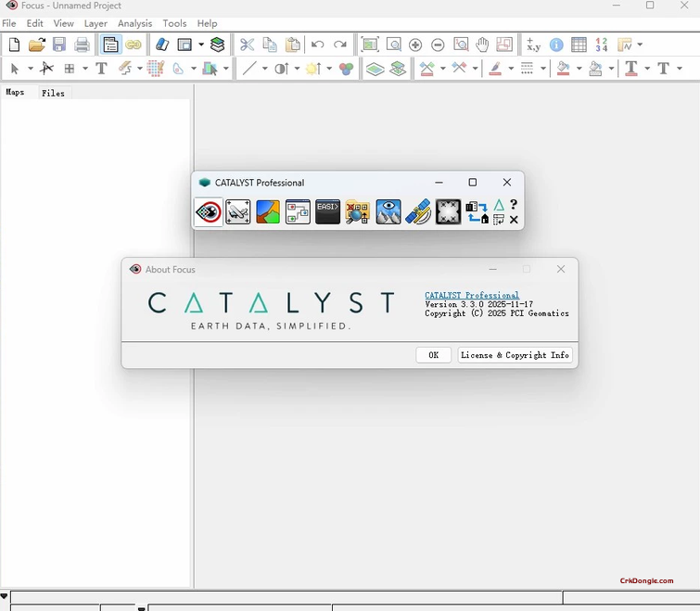The image size is (700, 611).
Task: Click the colored polygon map icon in CATALYST toolbar
Action: coord(268,212)
